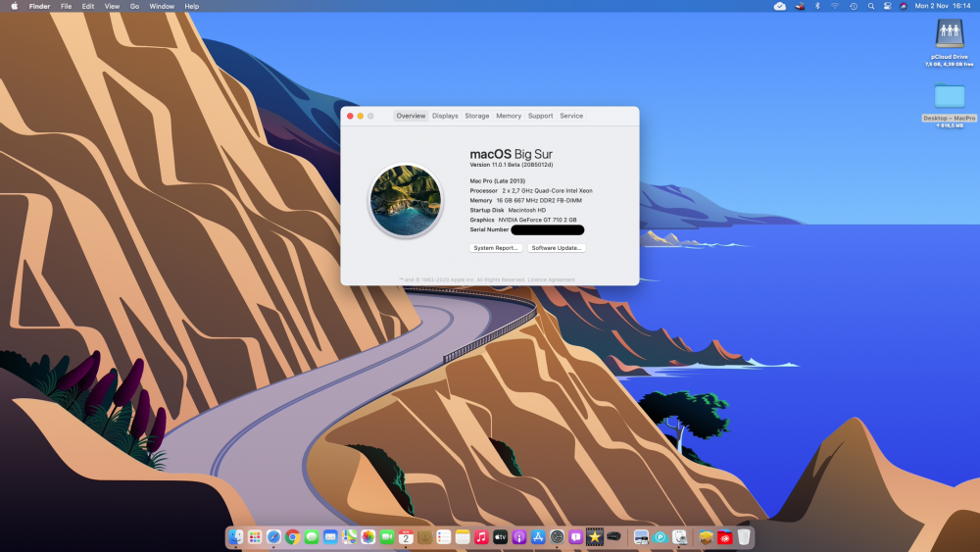980x552 pixels.
Task: Open the Preview app in the Dock
Action: [x=641, y=536]
